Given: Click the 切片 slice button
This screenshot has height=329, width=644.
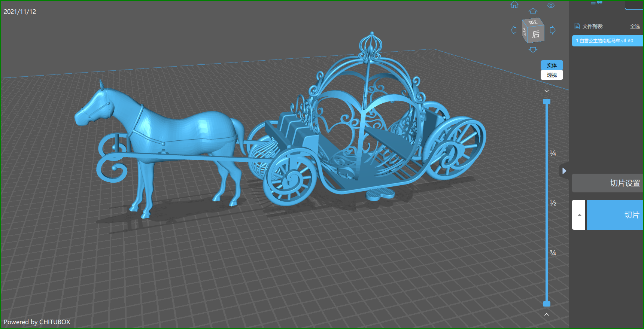Looking at the screenshot, I should coord(615,215).
